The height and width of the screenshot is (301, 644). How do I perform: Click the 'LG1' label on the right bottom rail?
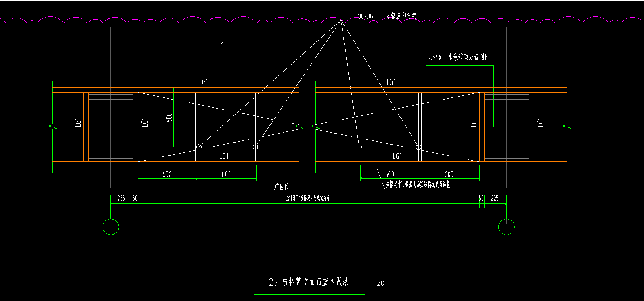click(x=397, y=156)
